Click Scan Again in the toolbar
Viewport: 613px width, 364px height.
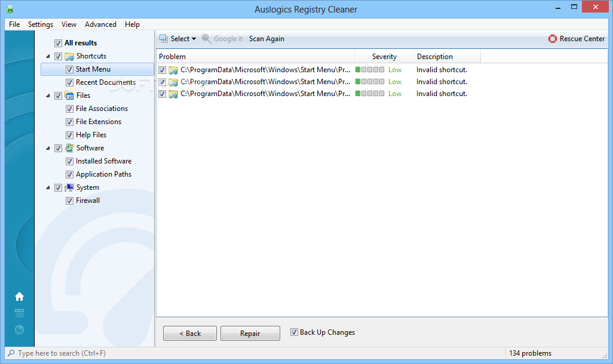(266, 39)
